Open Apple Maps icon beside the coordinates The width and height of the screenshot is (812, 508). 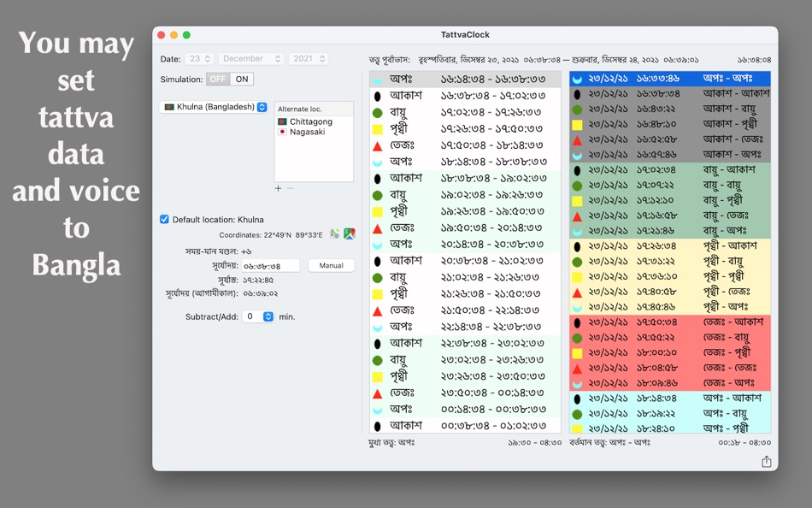pos(334,234)
